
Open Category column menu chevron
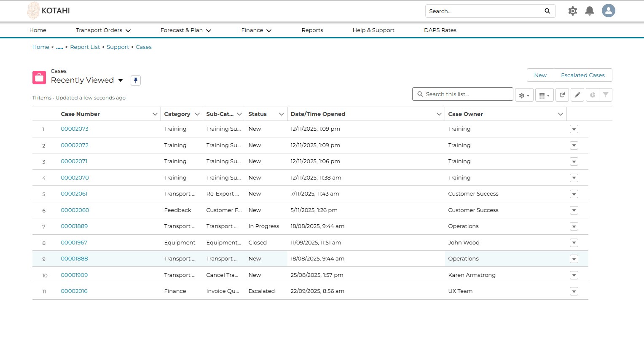click(x=197, y=114)
